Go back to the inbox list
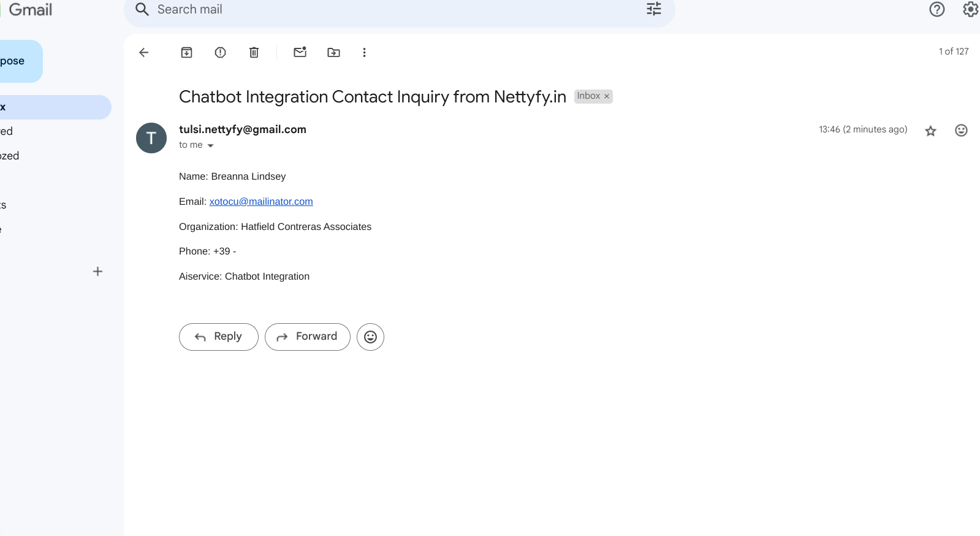The image size is (980, 536). click(144, 53)
